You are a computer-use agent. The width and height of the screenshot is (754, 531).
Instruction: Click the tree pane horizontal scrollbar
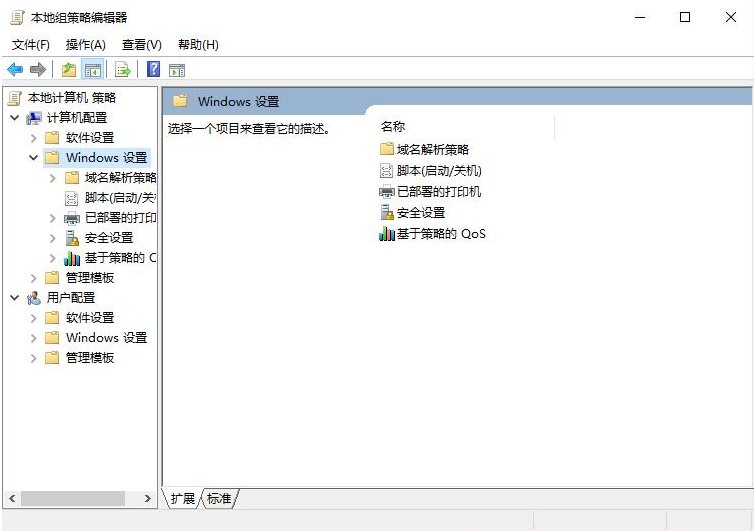72,498
